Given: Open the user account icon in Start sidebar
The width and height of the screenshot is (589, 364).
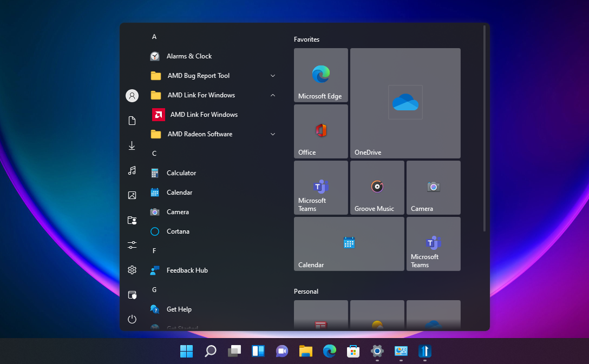Looking at the screenshot, I should pos(132,96).
